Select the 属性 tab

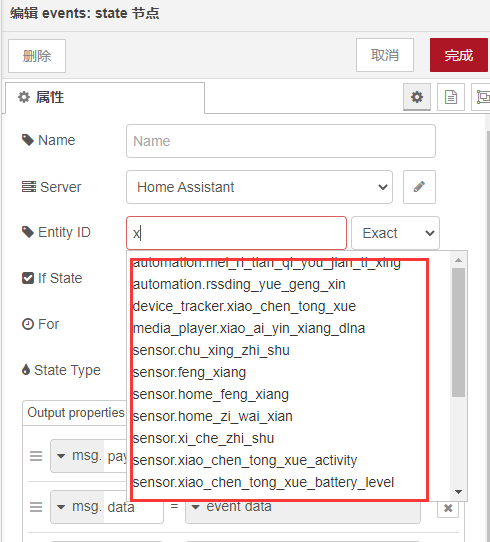tap(105, 97)
